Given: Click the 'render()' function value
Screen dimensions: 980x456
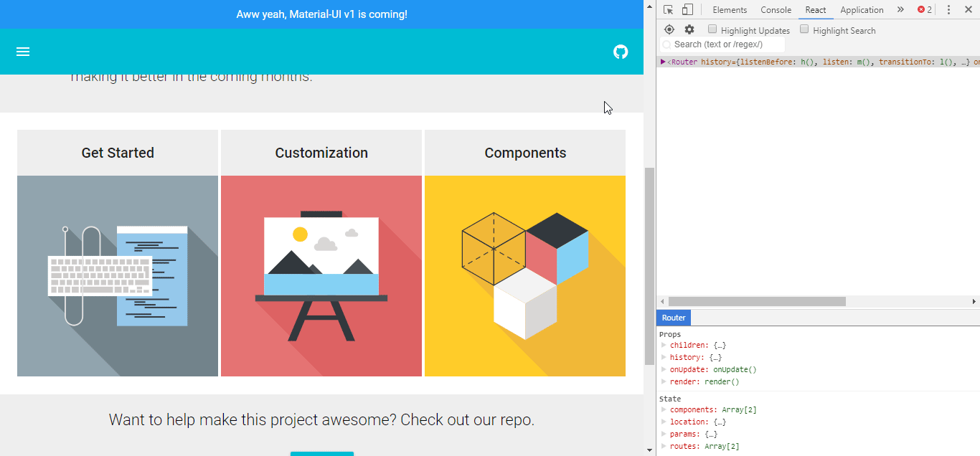Looking at the screenshot, I should click(x=722, y=382).
